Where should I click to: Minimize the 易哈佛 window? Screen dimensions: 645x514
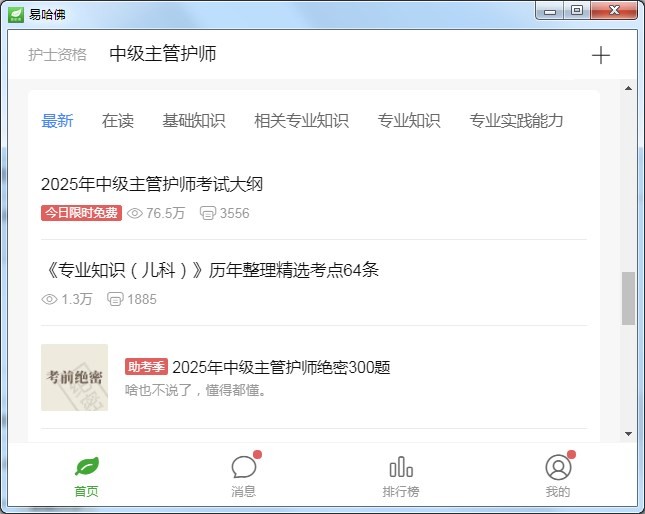[x=550, y=11]
